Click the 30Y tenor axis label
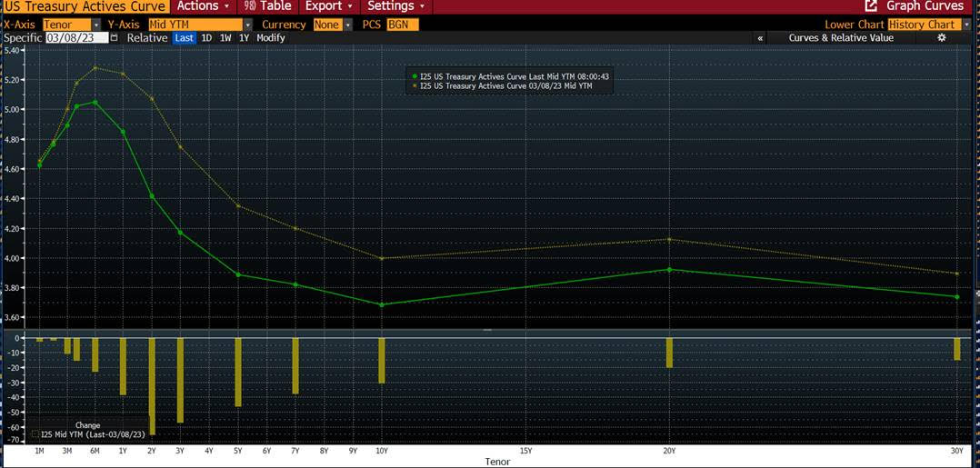 point(957,451)
